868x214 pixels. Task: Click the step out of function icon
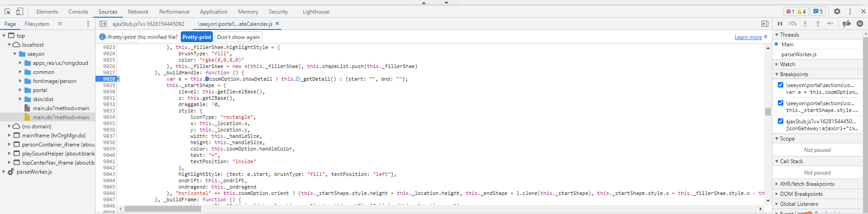pyautogui.click(x=818, y=24)
